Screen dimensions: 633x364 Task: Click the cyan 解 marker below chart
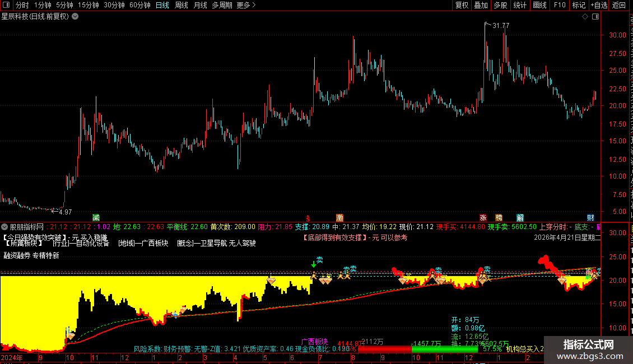(x=520, y=218)
